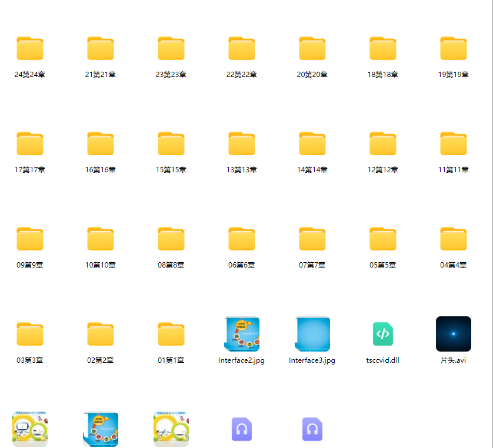Click the 04第4章 folder icon
The height and width of the screenshot is (448, 493).
(x=454, y=239)
